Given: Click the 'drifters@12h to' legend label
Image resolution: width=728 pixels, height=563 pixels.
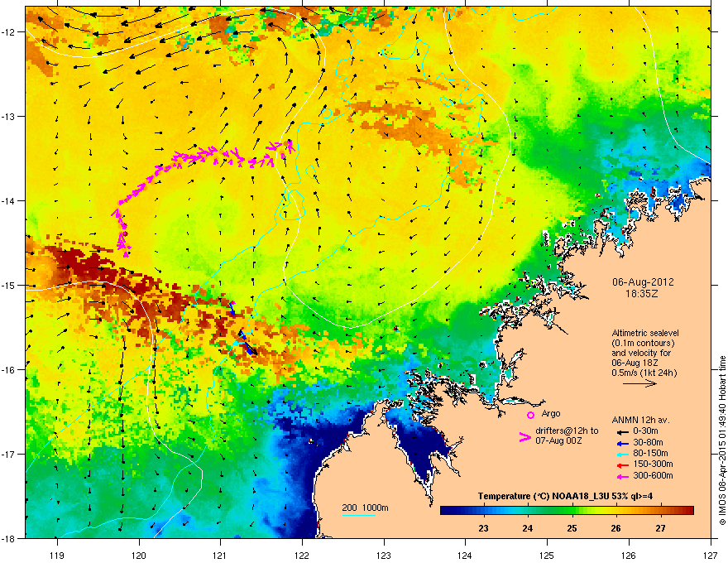Looking at the screenshot, I should coord(567,431).
